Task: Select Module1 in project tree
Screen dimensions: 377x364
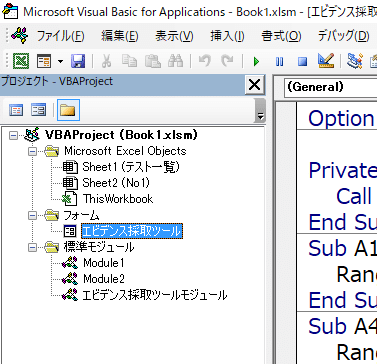Action: coord(104,263)
